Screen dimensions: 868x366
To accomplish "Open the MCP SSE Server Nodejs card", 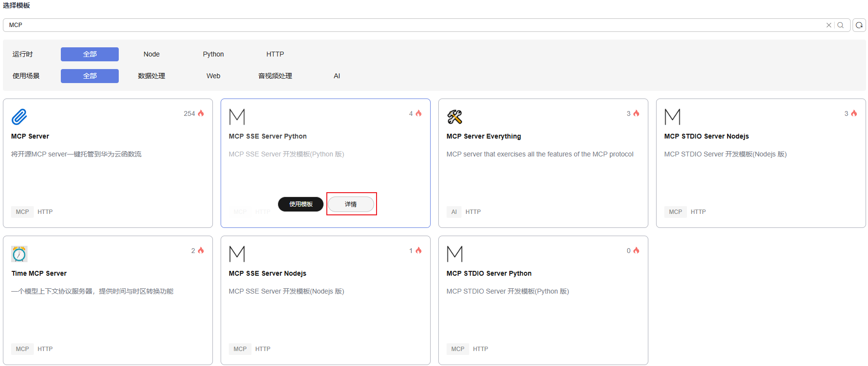I will tap(325, 300).
